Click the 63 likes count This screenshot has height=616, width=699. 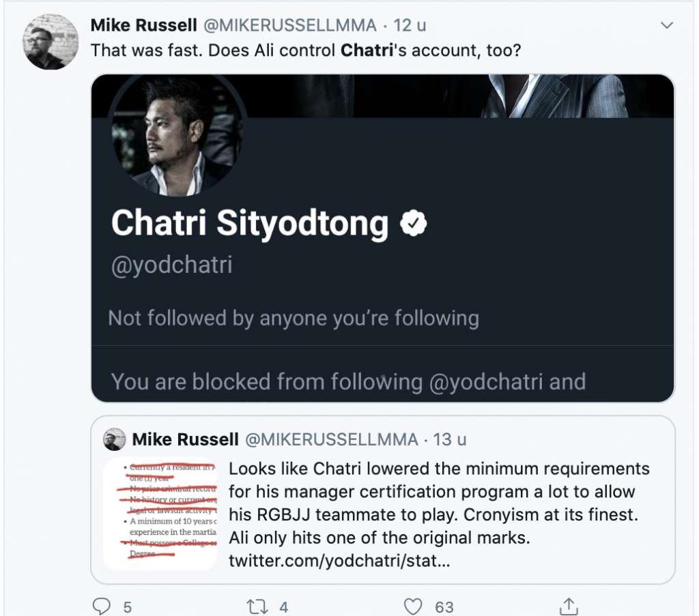pyautogui.click(x=444, y=607)
